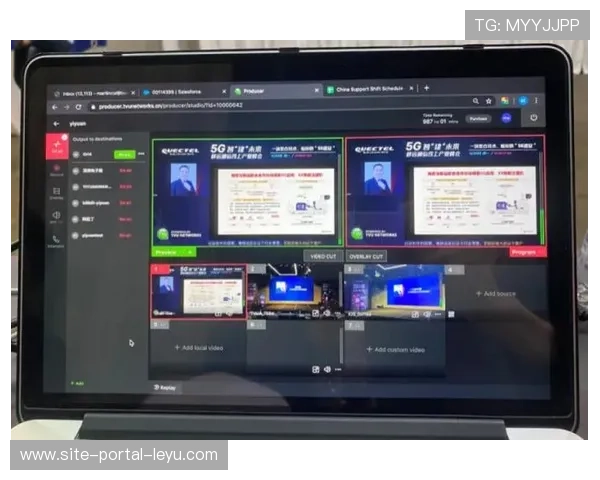Image resolution: width=600 pixels, height=480 pixels.
Task: Click the arrow on green Preview label
Action: (x=190, y=252)
